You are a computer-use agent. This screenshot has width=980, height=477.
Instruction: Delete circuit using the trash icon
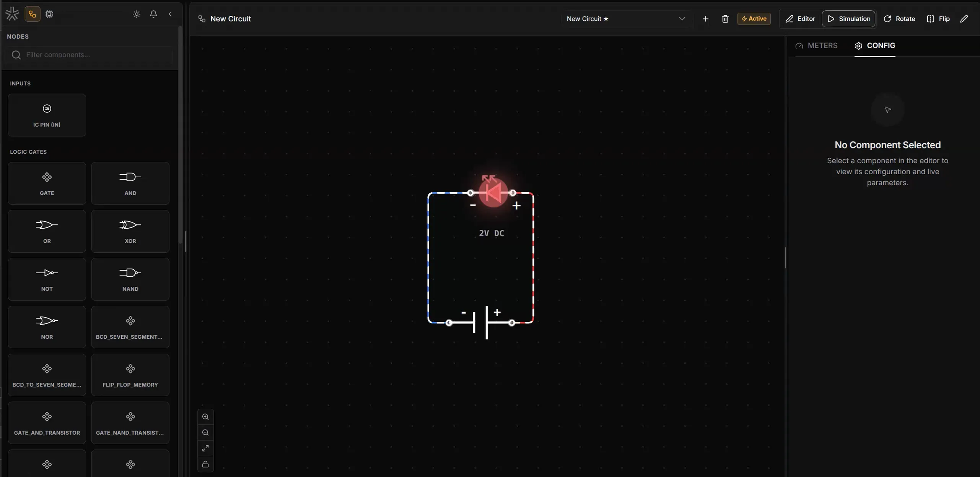click(x=725, y=19)
